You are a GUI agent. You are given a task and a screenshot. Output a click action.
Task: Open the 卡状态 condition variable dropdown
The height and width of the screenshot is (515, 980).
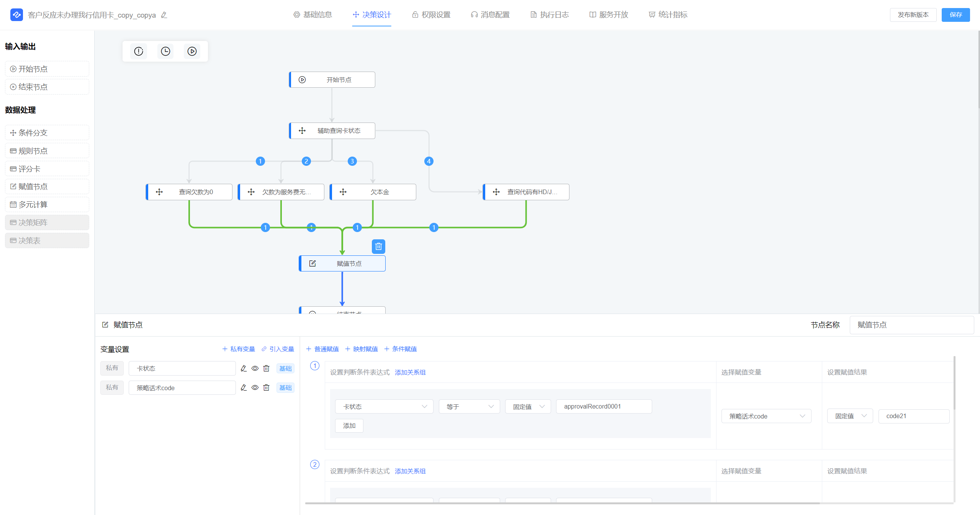pyautogui.click(x=384, y=406)
